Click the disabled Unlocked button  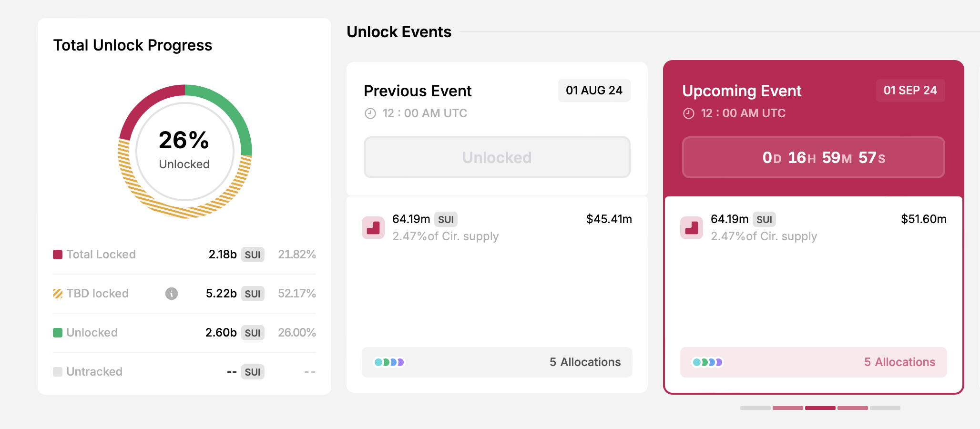click(x=497, y=157)
